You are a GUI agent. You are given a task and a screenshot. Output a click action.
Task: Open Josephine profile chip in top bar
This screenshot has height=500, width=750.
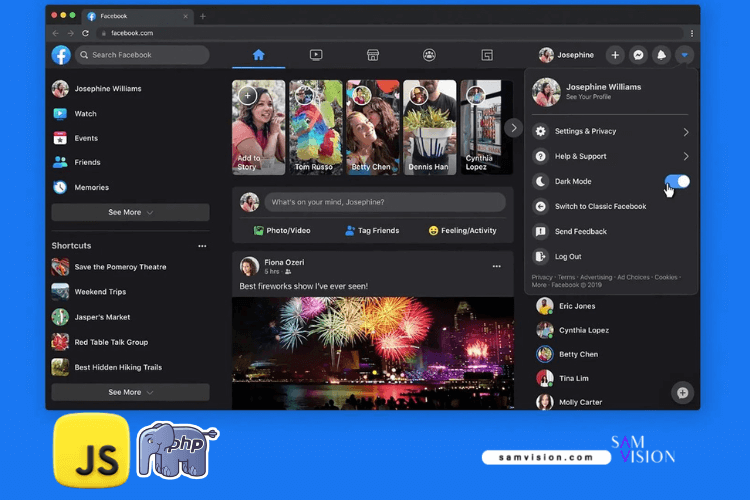point(567,55)
